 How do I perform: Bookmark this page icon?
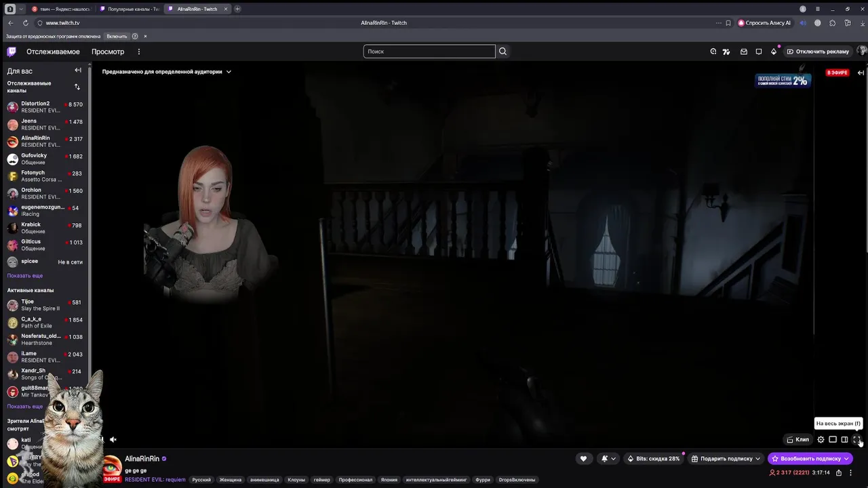click(x=728, y=22)
